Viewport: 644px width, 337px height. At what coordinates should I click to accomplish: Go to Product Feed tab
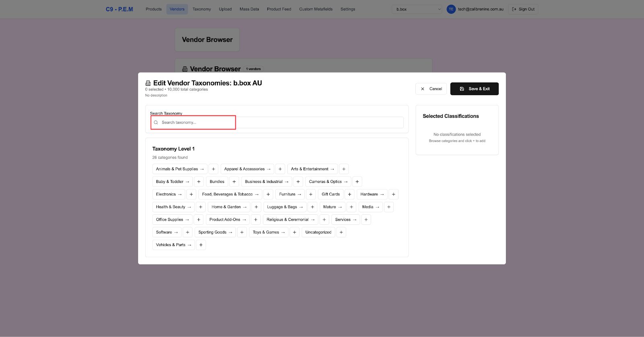click(x=279, y=9)
